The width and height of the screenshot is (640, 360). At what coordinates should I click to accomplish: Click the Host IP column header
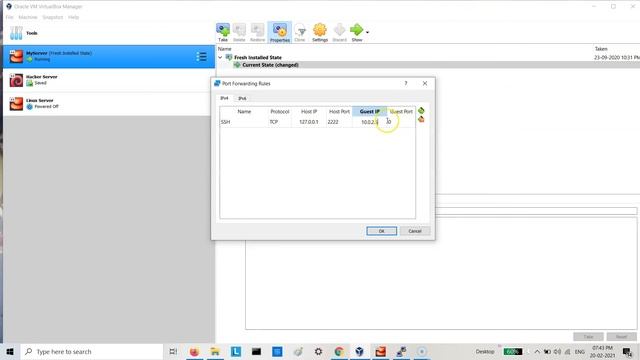point(309,111)
